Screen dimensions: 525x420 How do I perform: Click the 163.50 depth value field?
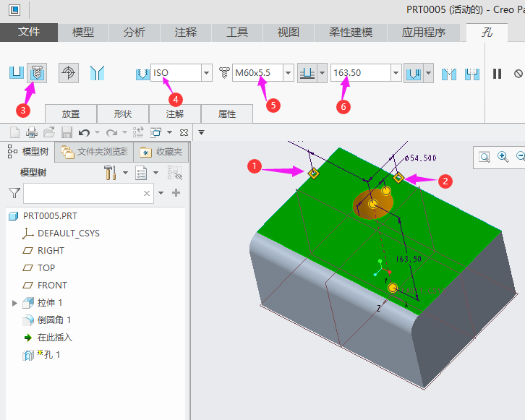click(x=361, y=72)
